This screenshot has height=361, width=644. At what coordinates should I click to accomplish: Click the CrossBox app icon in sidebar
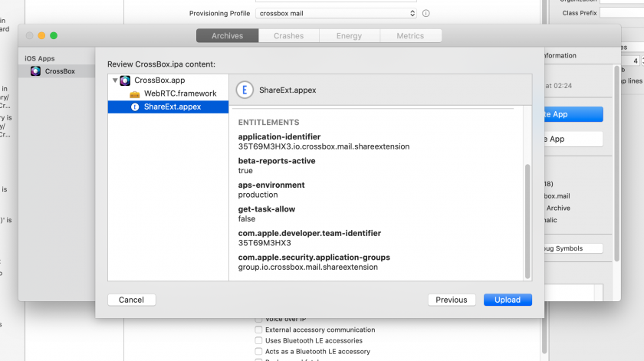click(x=36, y=71)
